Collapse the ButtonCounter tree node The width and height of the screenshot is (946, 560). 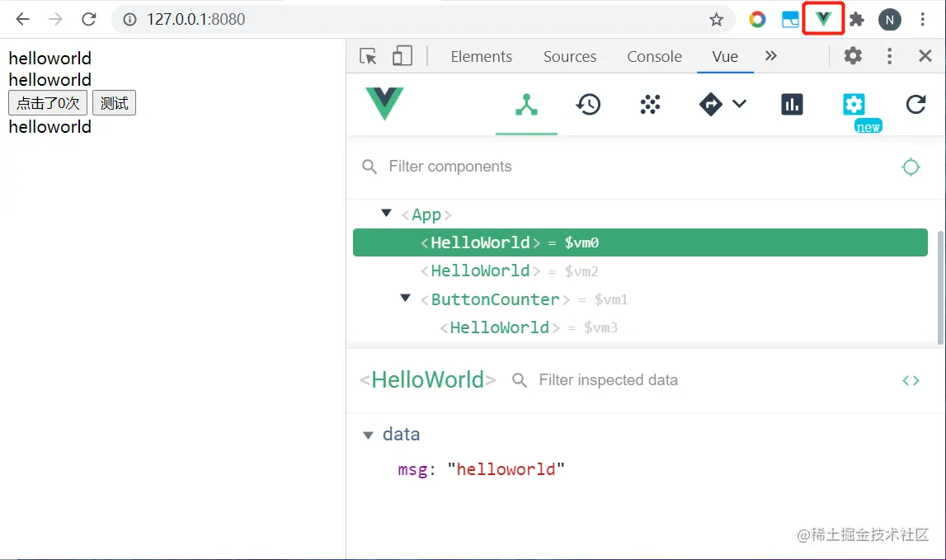[405, 298]
